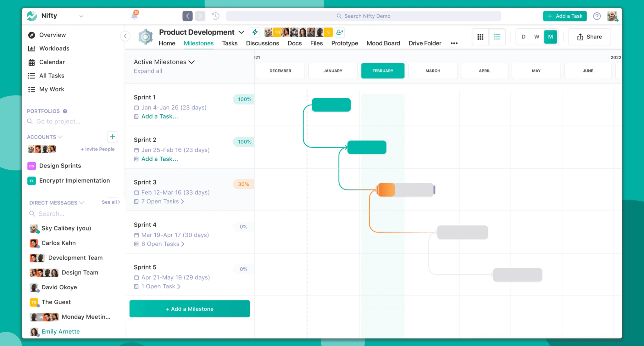
Task: Click the Add a Milestone button
Action: pyautogui.click(x=189, y=309)
